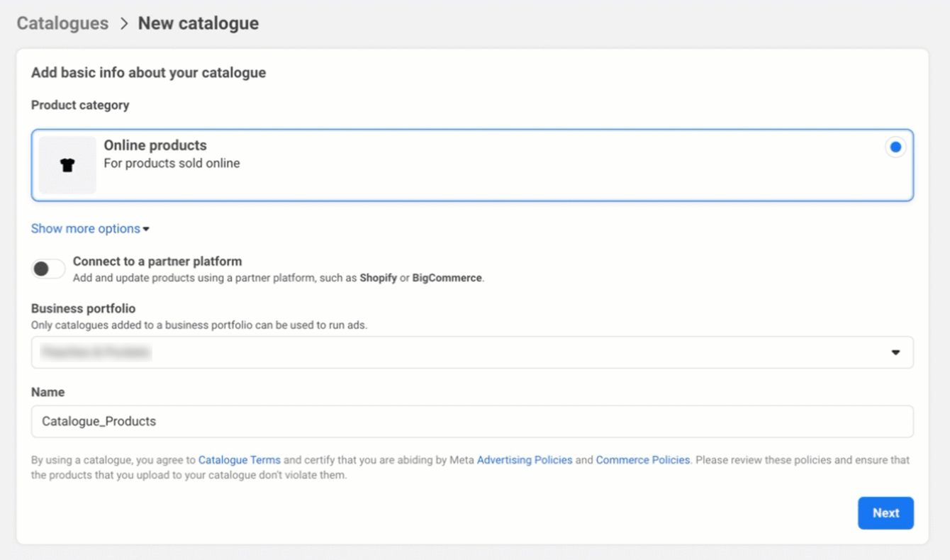This screenshot has width=950, height=560.
Task: Open the Business portfolio dropdown
Action: click(x=471, y=352)
